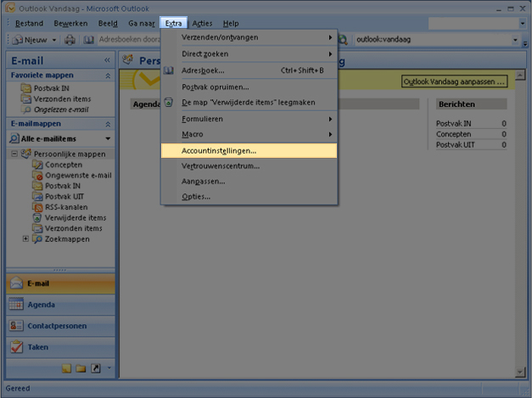Click the print toolbar icon
Screen dimensions: 532x398
(x=70, y=40)
